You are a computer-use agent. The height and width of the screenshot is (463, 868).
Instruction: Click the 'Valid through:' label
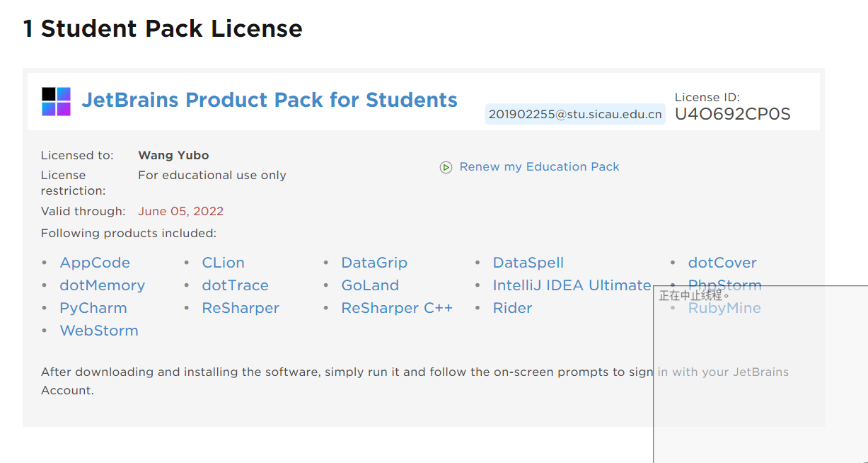(83, 211)
